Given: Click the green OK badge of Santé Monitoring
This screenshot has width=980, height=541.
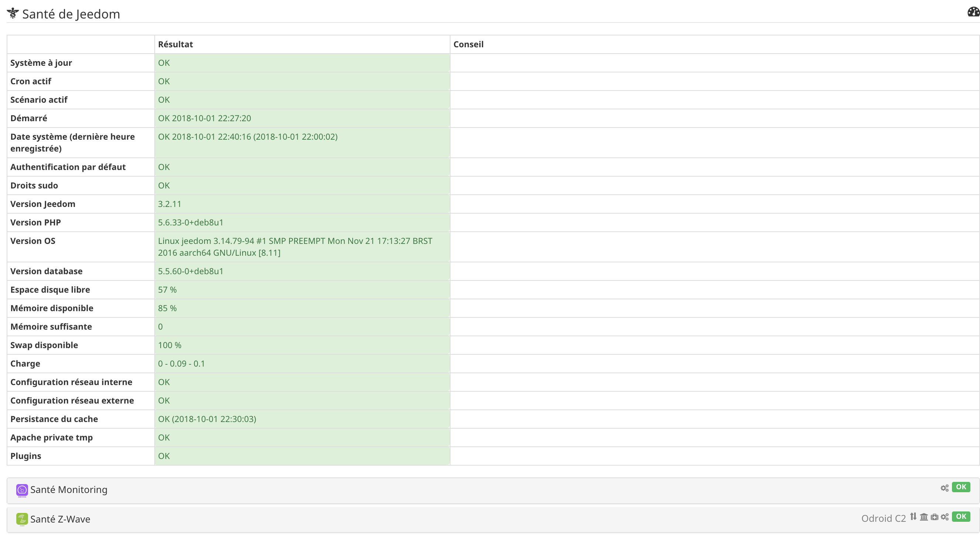Looking at the screenshot, I should pos(961,487).
